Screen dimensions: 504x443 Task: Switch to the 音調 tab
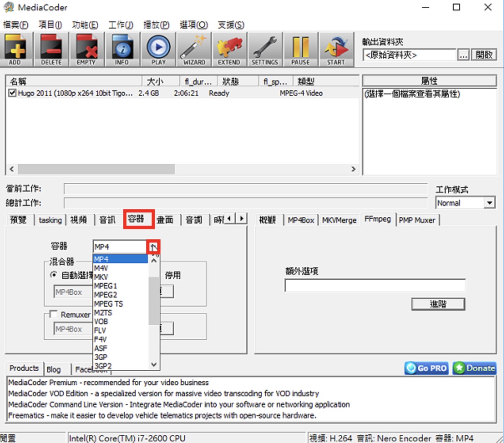(x=194, y=220)
